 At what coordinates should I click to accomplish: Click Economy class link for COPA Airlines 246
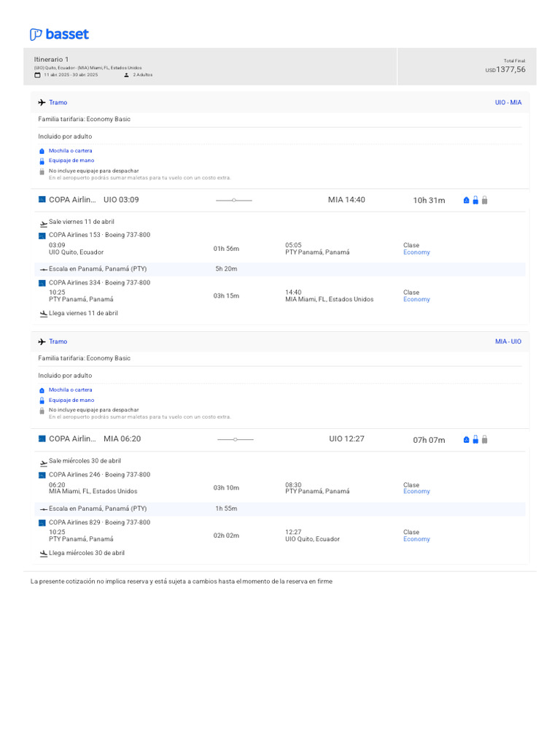coord(416,492)
